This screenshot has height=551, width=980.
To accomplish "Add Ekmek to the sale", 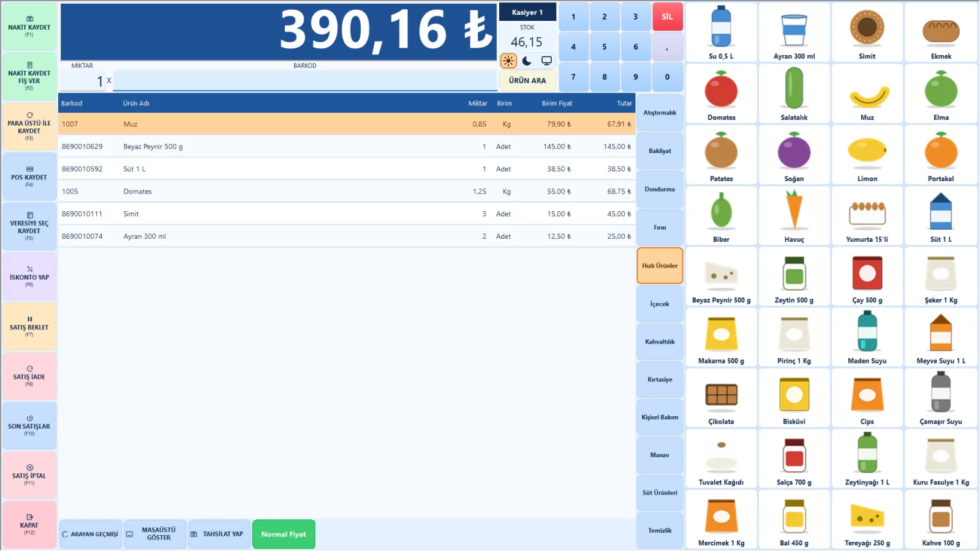I will [941, 32].
